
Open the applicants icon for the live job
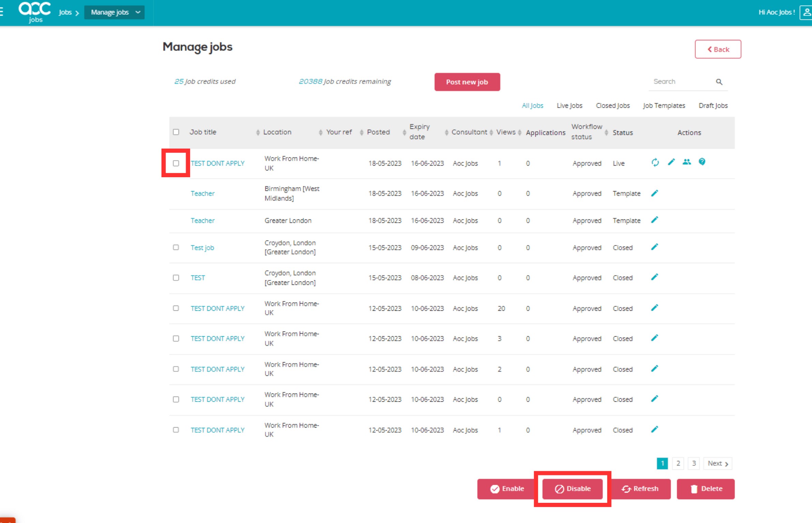click(686, 162)
